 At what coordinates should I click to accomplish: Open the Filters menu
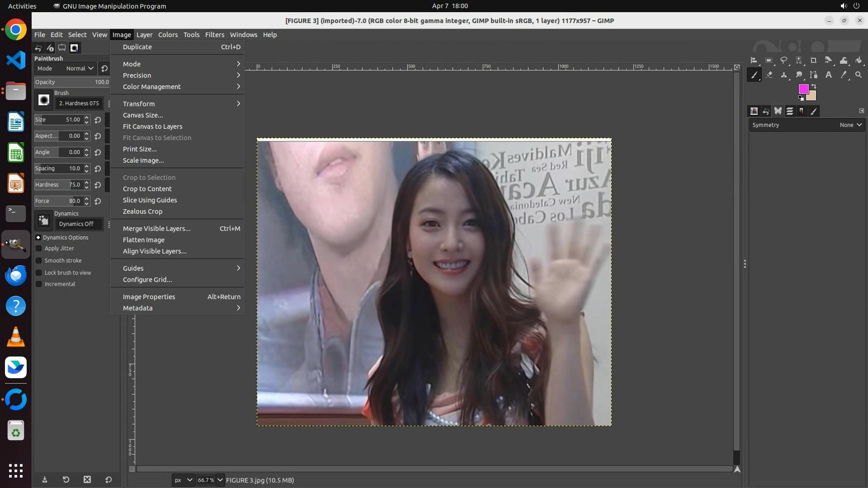214,35
